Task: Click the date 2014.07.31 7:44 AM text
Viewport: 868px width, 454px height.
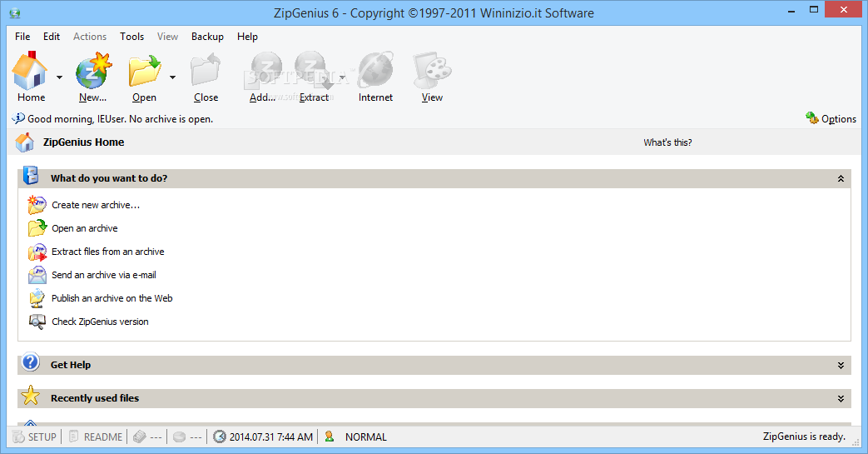Action: click(x=271, y=437)
